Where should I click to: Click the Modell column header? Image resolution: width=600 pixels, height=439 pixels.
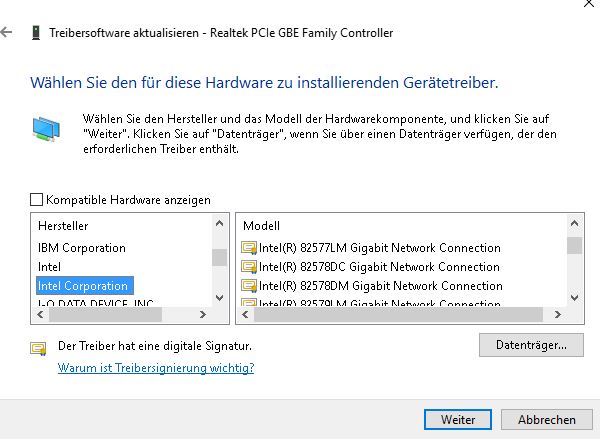[261, 226]
